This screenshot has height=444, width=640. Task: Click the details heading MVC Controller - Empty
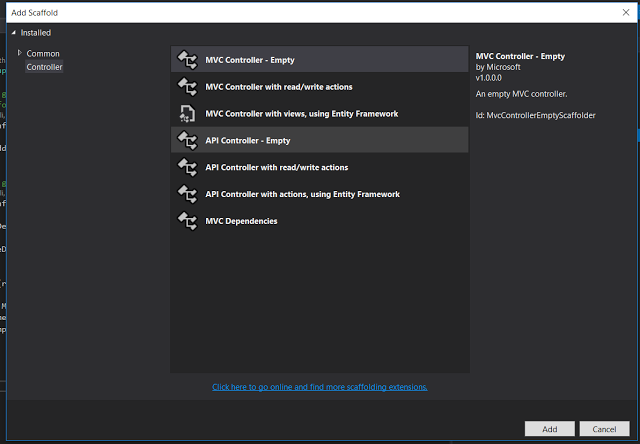tap(520, 56)
